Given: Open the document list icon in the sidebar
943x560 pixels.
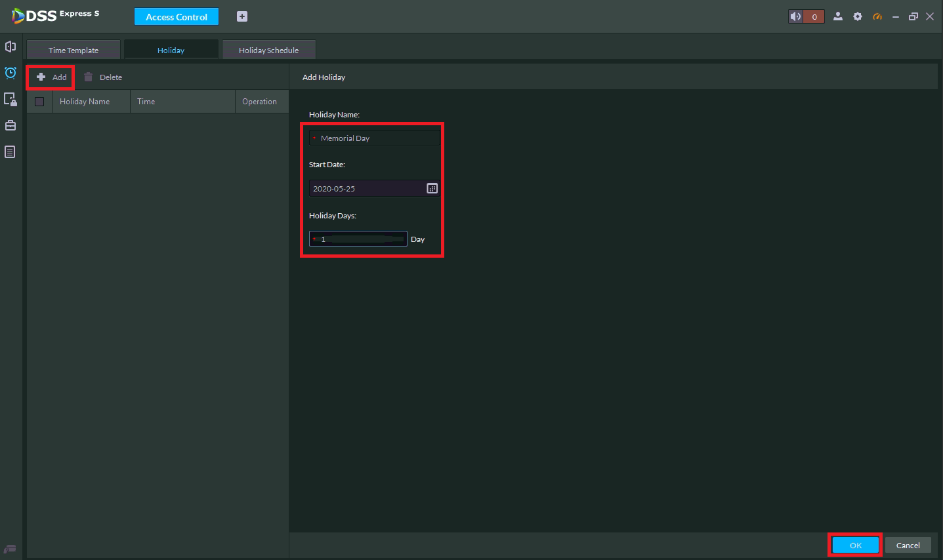Looking at the screenshot, I should click(10, 152).
